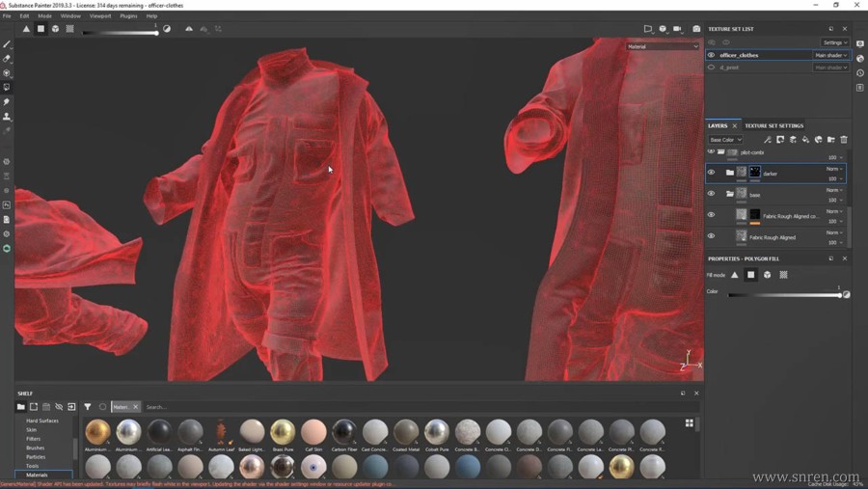This screenshot has height=489, width=868.
Task: Open blend mode dropdown of Fabric Rough Aligned
Action: 834,232
